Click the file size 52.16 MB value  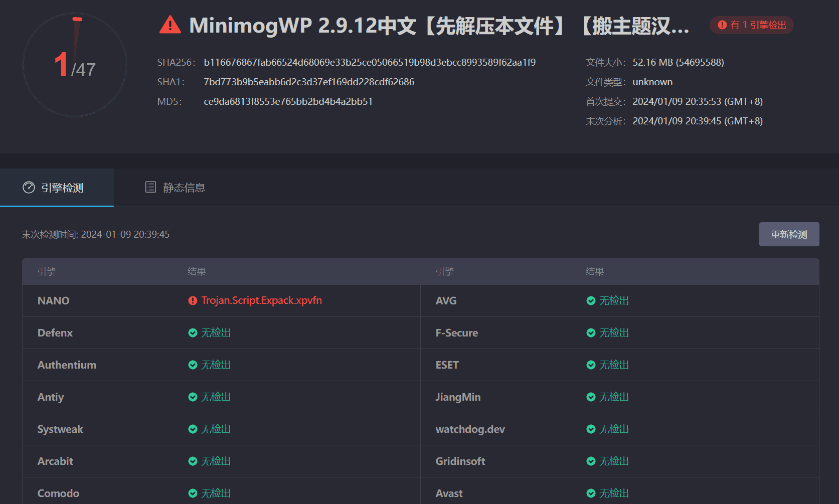pos(678,62)
